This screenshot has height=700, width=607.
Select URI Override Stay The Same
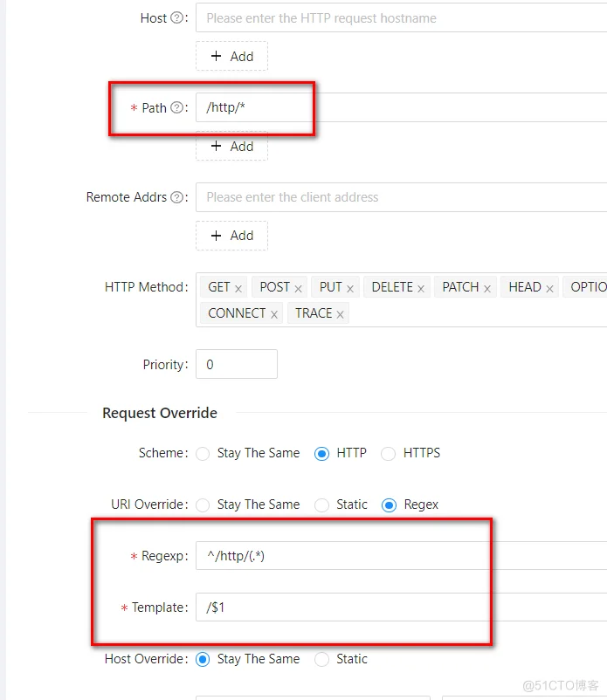[x=203, y=504]
